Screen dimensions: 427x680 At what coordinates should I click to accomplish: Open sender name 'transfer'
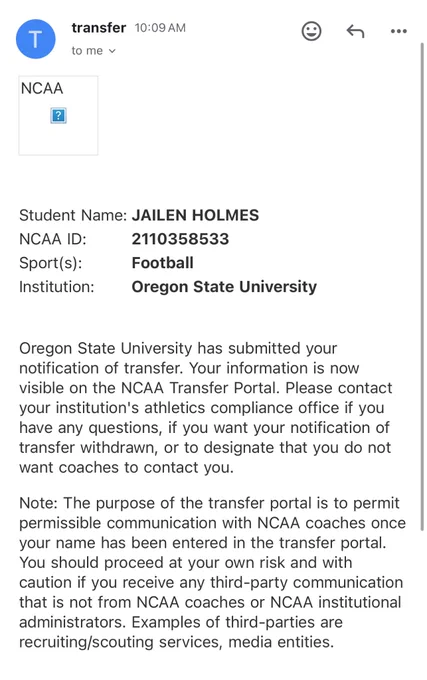click(x=99, y=28)
